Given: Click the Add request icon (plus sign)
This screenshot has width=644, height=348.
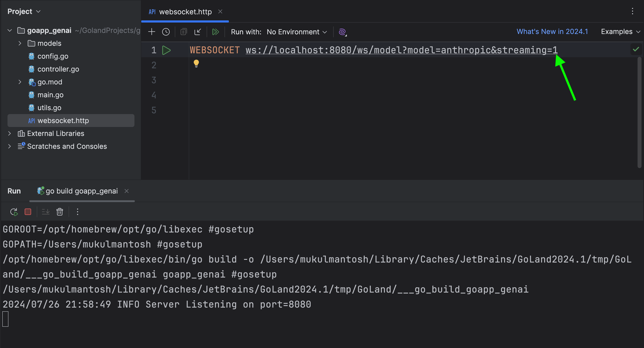Looking at the screenshot, I should coord(152,32).
